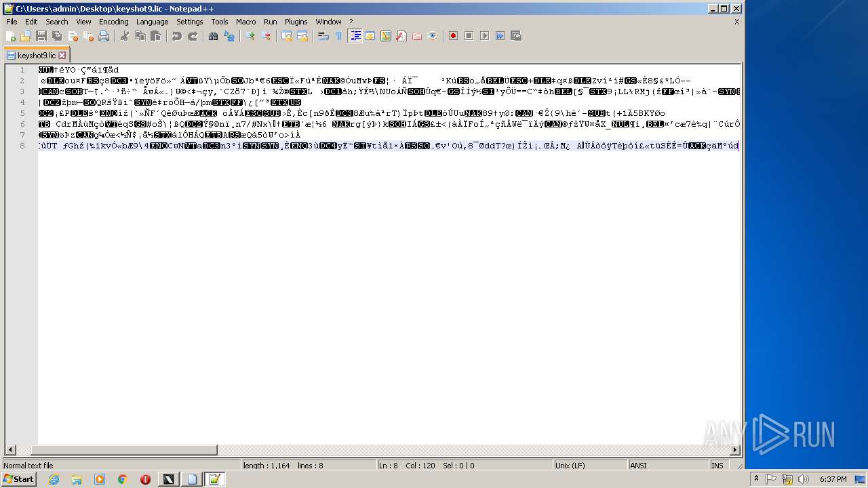
Task: Open Opera from the taskbar
Action: pyautogui.click(x=145, y=479)
